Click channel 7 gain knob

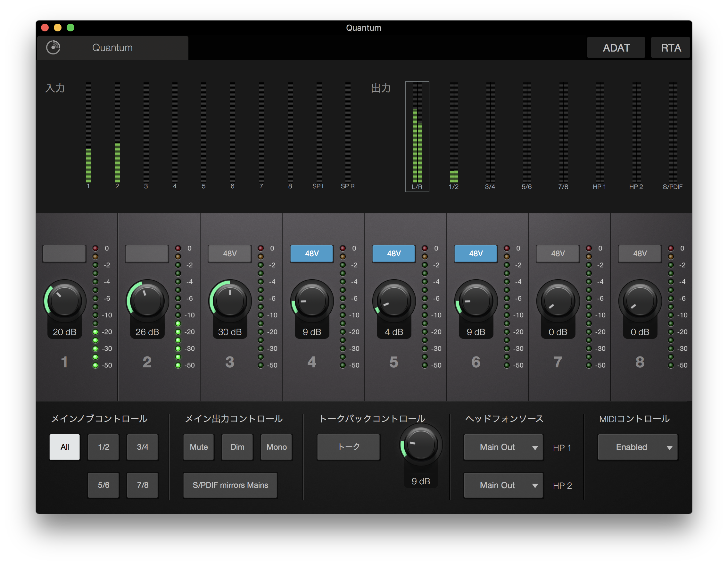[558, 301]
